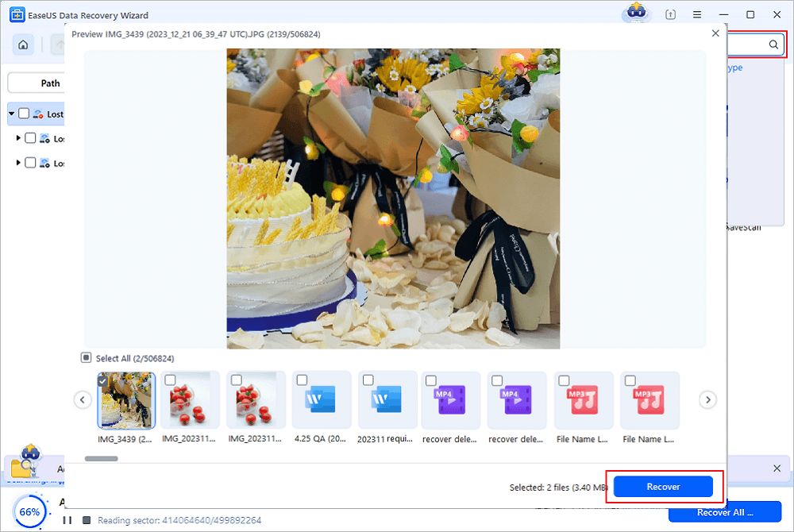Viewport: 794px width, 532px height.
Task: Check the first IMG_202311 thumbnail checkbox
Action: [170, 380]
